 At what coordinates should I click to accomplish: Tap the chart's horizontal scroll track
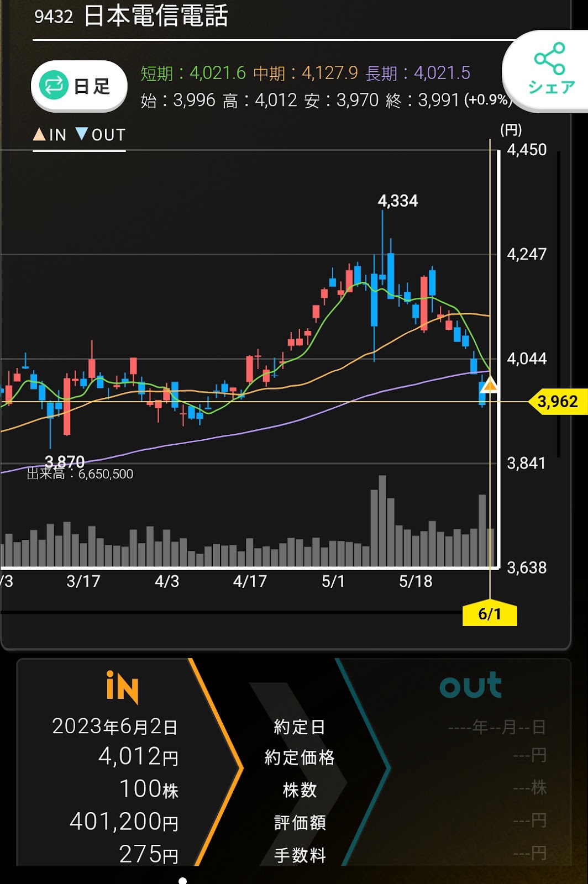232,612
